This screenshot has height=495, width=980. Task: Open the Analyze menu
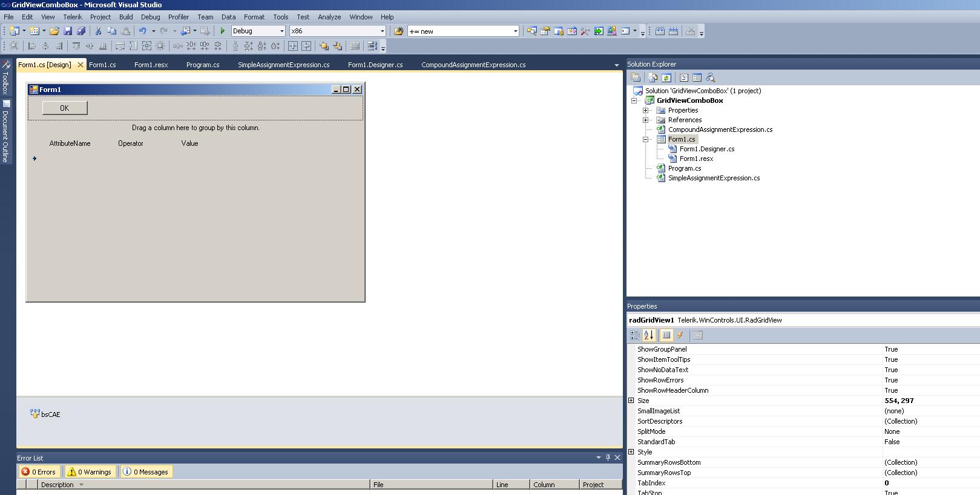point(329,17)
